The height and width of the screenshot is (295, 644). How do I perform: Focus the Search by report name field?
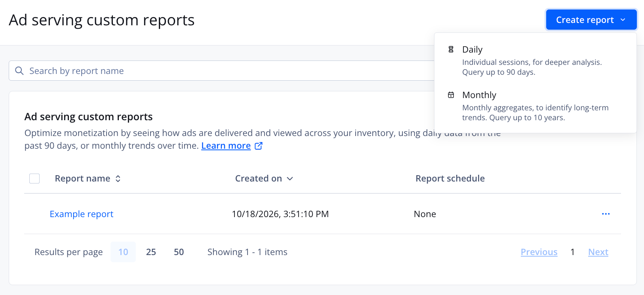222,71
